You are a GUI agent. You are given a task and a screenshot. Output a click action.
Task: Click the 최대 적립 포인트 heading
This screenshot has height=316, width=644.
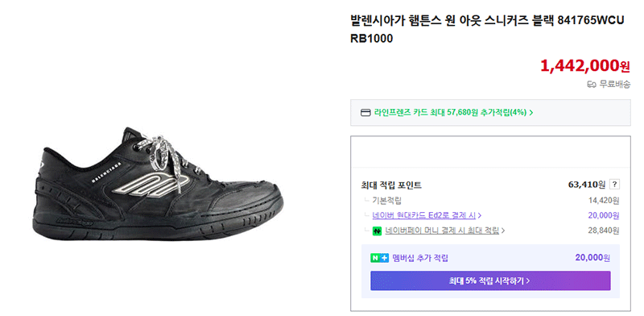click(391, 185)
